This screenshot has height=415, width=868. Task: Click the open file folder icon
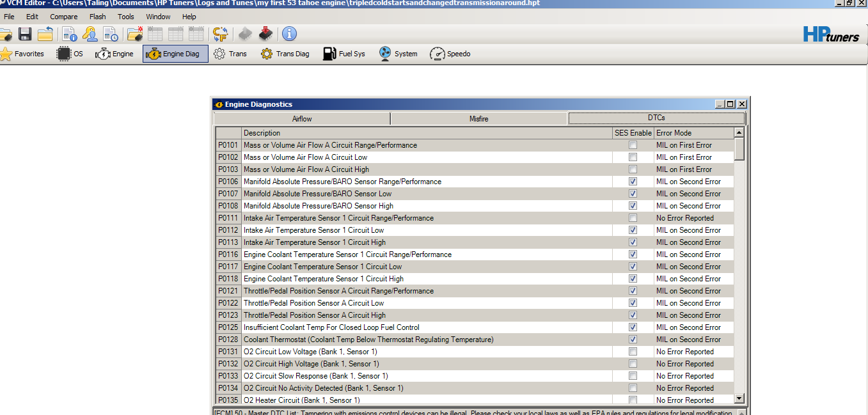pos(5,34)
